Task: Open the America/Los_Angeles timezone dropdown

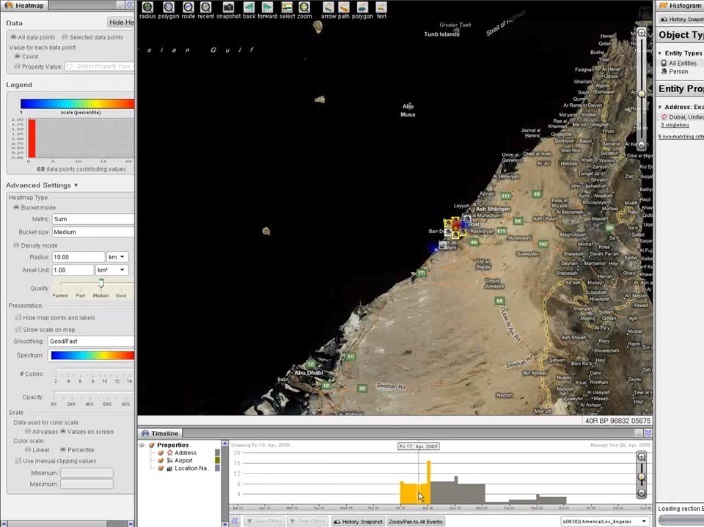Action: tap(605, 521)
